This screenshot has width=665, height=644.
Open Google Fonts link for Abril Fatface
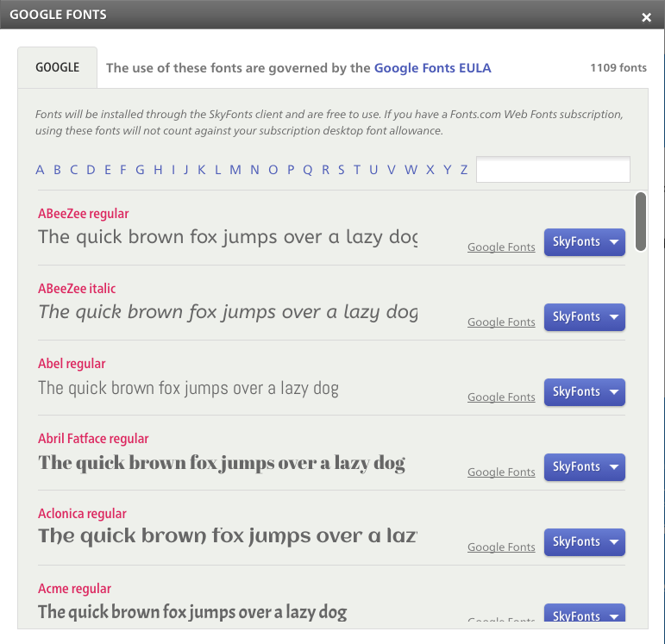pos(501,472)
